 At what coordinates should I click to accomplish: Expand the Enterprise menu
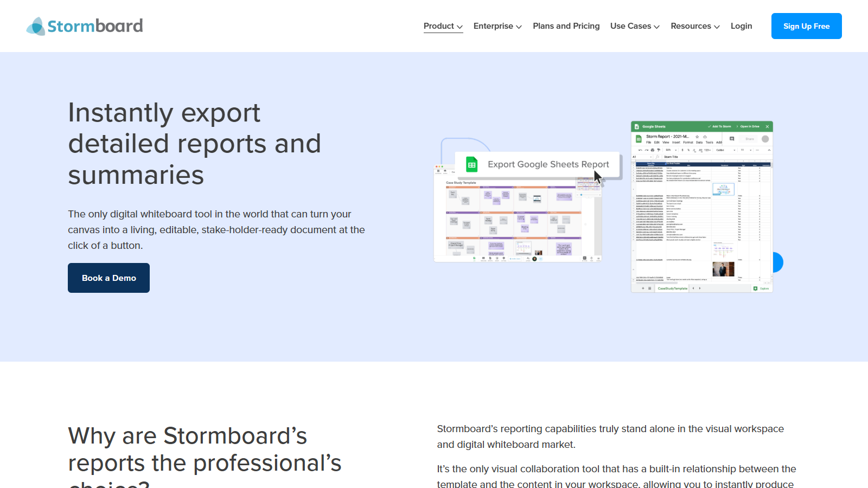(x=497, y=26)
